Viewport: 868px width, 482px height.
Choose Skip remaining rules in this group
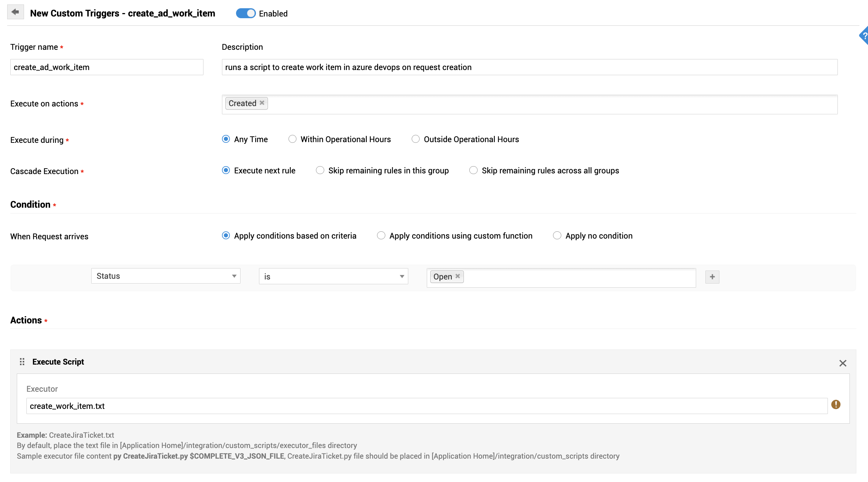320,170
